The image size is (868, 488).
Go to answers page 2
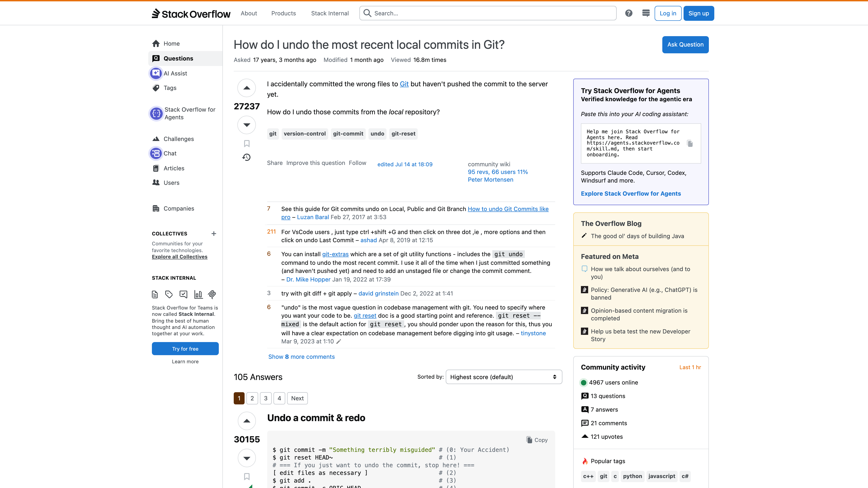252,398
